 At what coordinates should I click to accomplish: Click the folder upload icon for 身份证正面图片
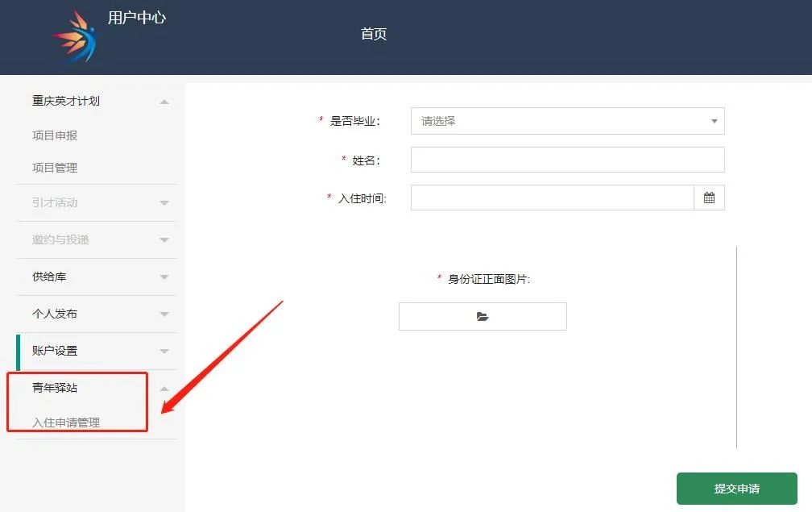483,317
